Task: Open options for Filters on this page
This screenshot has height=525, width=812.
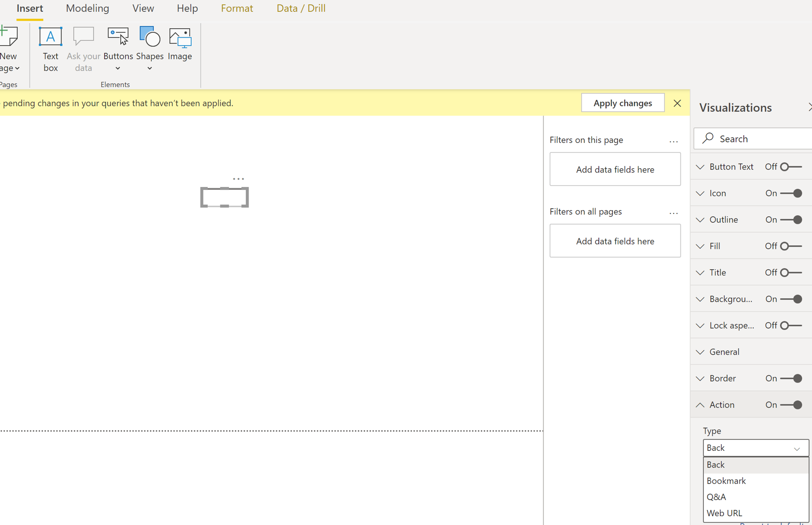Action: pos(673,141)
